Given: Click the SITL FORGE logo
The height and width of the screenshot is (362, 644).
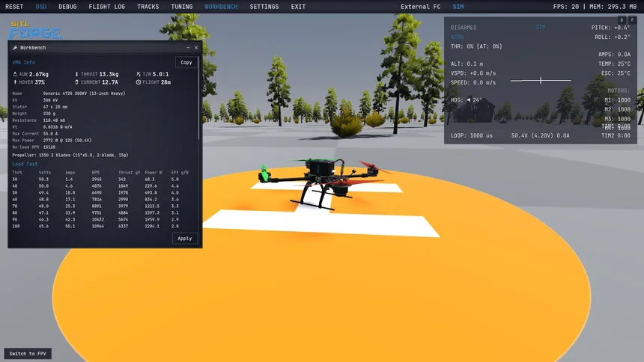Looking at the screenshot, I should pyautogui.click(x=35, y=30).
